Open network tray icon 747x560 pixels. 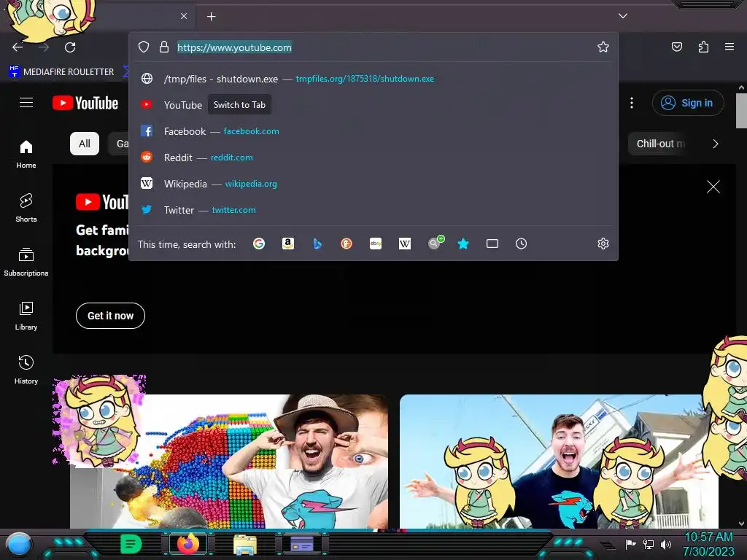[x=649, y=544]
